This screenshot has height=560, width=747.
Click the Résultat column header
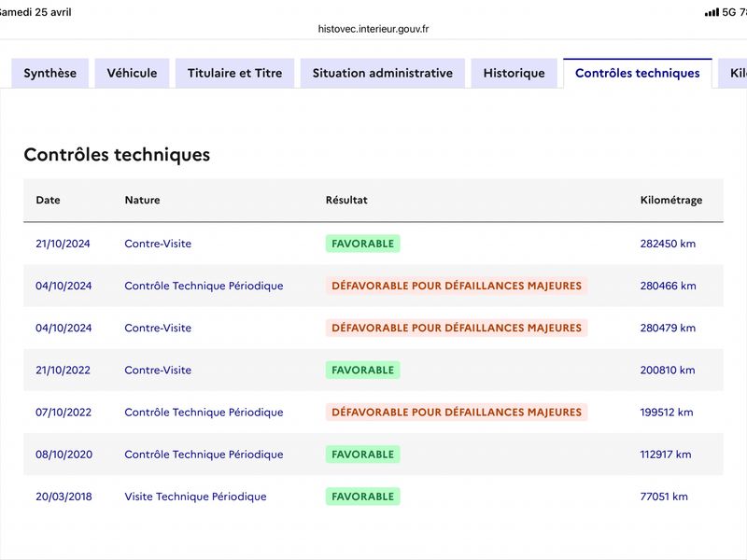346,200
